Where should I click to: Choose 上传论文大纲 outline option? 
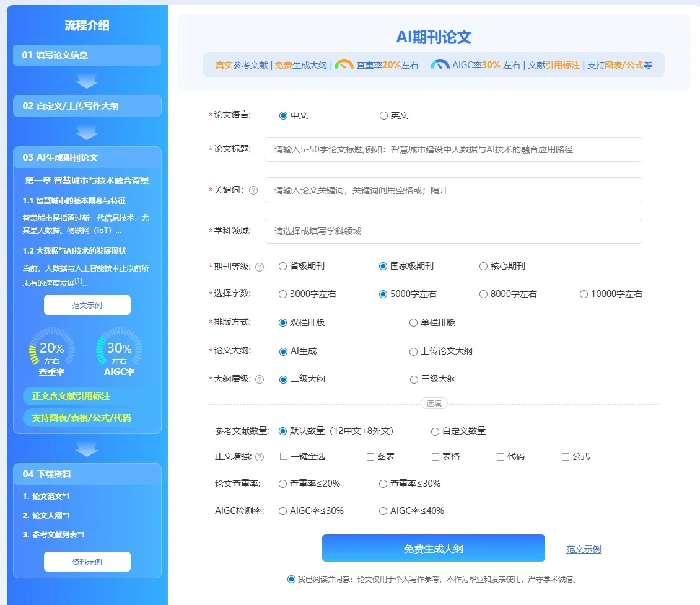(414, 351)
